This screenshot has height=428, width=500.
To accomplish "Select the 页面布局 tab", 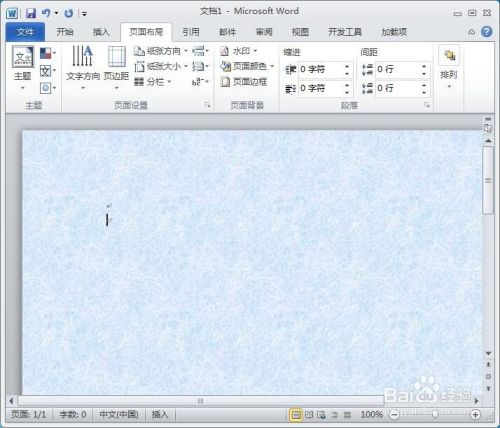I will coord(146,32).
